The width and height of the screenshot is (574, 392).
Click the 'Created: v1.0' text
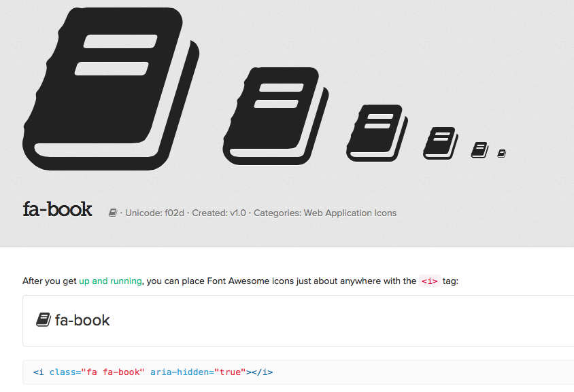click(219, 213)
